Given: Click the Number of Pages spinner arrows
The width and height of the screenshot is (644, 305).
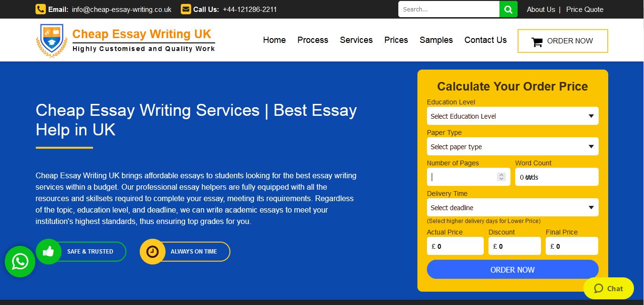Looking at the screenshot, I should 501,177.
